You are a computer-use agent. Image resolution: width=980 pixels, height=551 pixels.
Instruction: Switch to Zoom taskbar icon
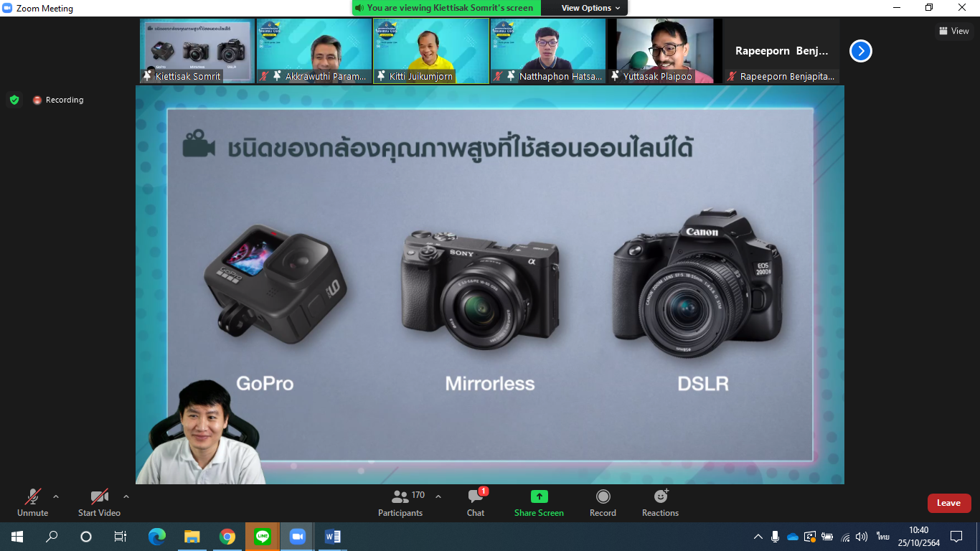(298, 536)
